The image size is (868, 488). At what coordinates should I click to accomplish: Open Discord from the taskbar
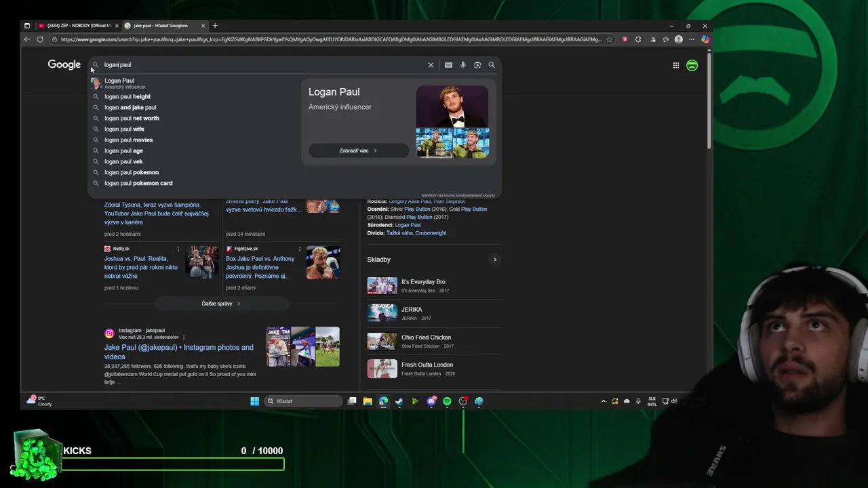[x=431, y=401]
